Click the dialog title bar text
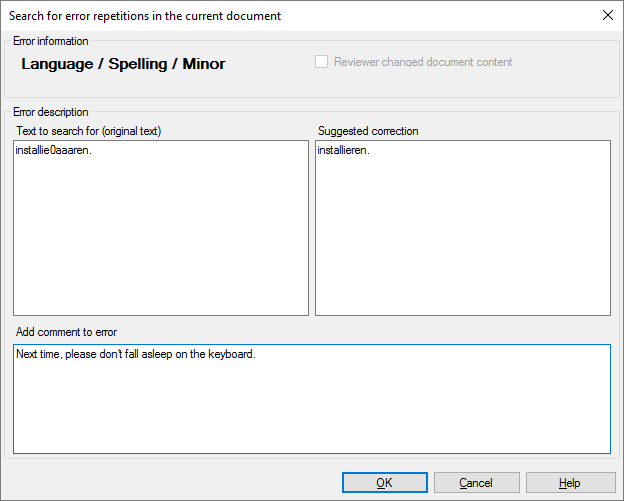624x501 pixels. click(x=145, y=16)
